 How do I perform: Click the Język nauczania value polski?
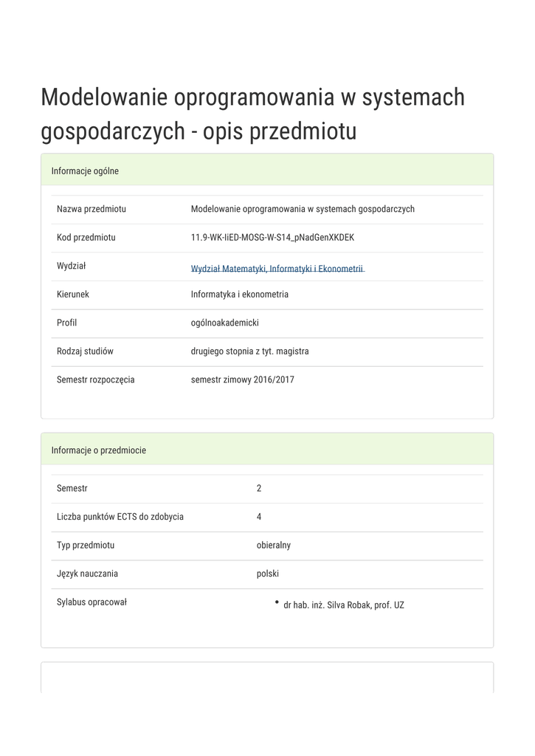267,574
